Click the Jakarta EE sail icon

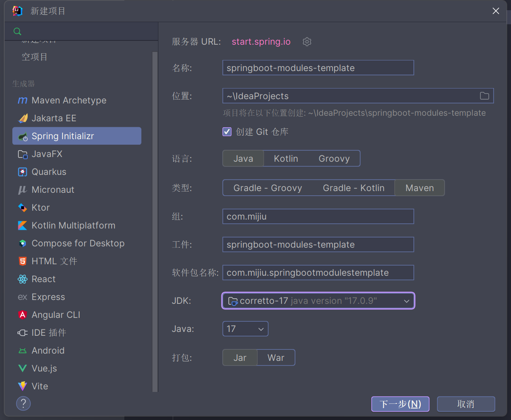[23, 118]
